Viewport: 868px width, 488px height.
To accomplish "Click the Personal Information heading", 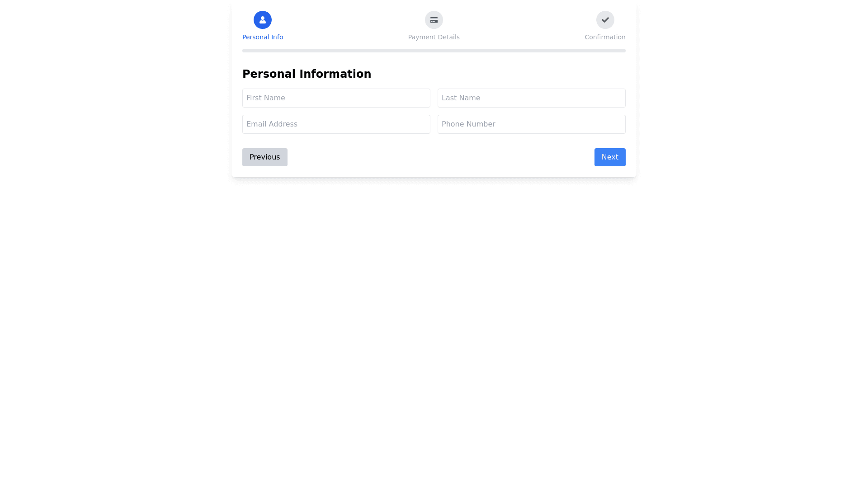I will point(307,74).
